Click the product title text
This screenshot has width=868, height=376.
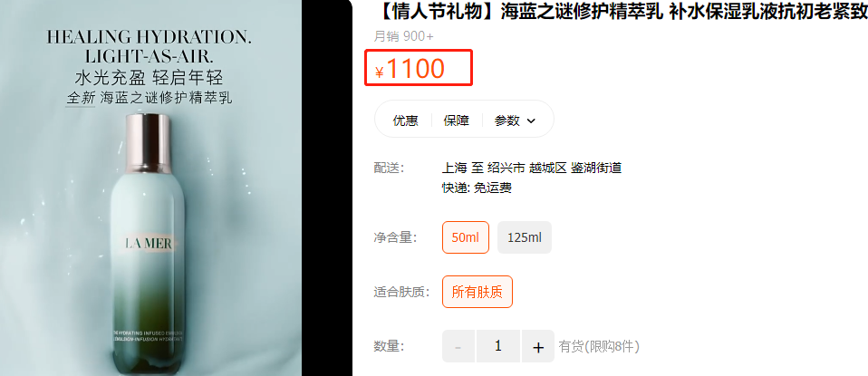tap(621, 11)
